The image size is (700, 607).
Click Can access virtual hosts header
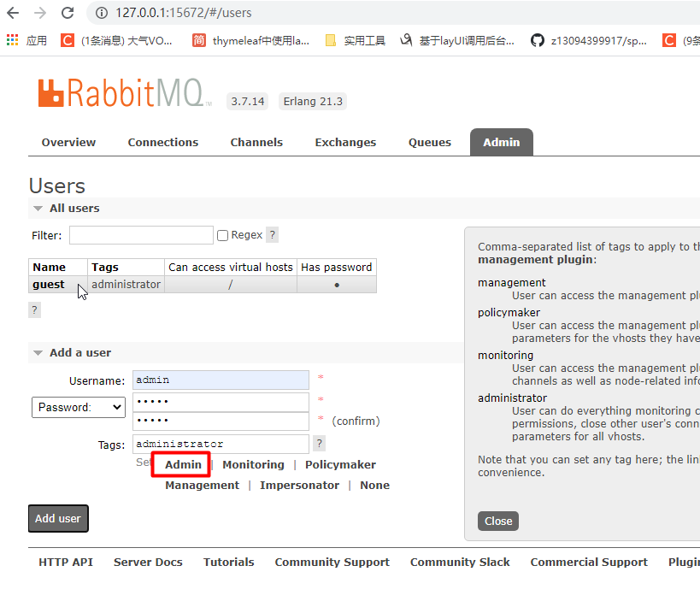(x=231, y=267)
